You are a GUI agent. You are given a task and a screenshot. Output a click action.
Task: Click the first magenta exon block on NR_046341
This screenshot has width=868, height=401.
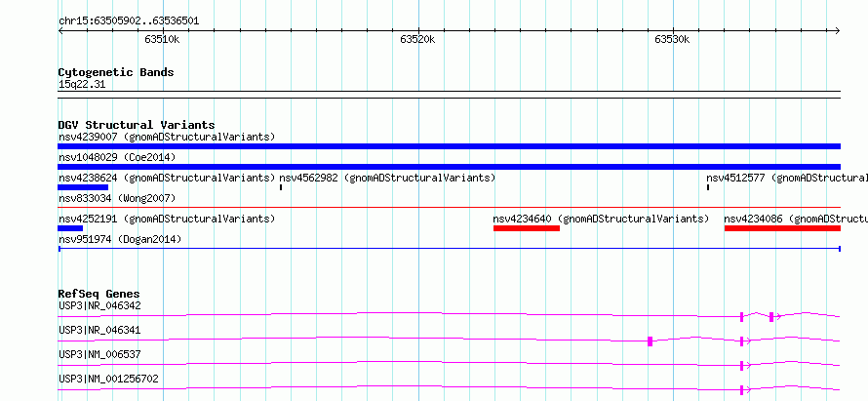[x=650, y=341]
